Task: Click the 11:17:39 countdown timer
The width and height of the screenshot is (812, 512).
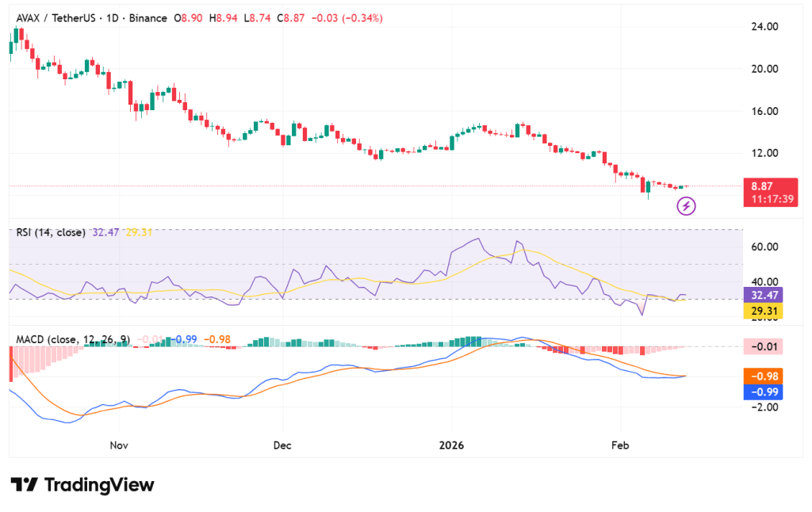Action: click(772, 199)
